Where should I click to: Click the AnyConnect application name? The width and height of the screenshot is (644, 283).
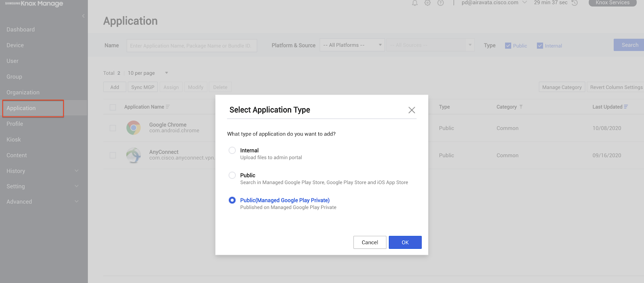point(164,152)
